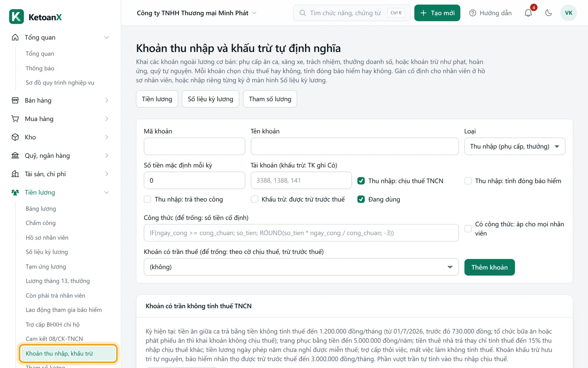
Task: Click the Hướng dẫn help icon
Action: 473,13
